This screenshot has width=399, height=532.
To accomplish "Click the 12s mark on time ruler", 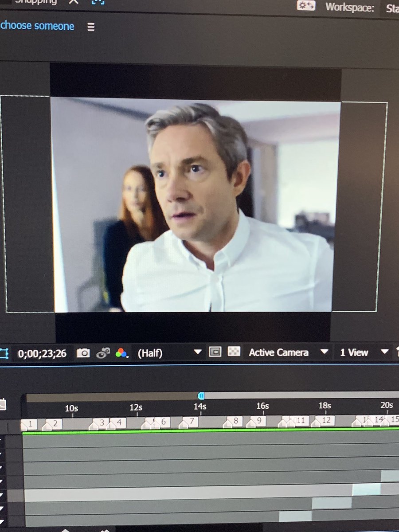I will [x=136, y=407].
